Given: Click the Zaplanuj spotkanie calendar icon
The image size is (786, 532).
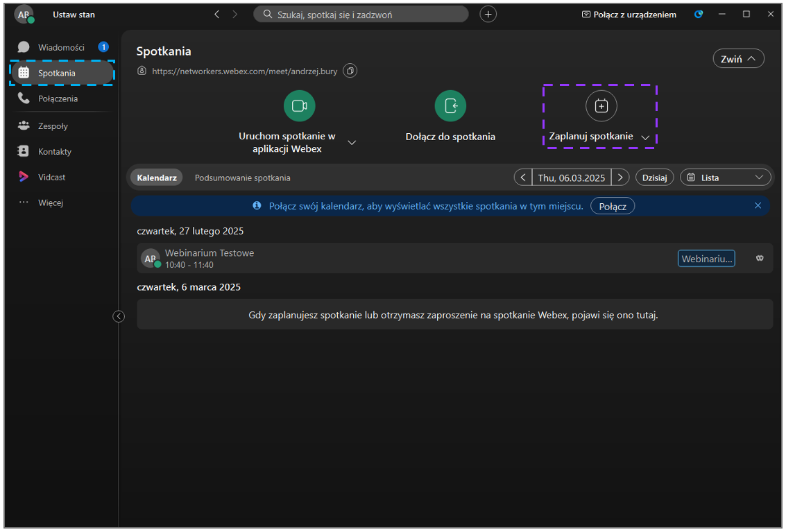Looking at the screenshot, I should click(601, 106).
